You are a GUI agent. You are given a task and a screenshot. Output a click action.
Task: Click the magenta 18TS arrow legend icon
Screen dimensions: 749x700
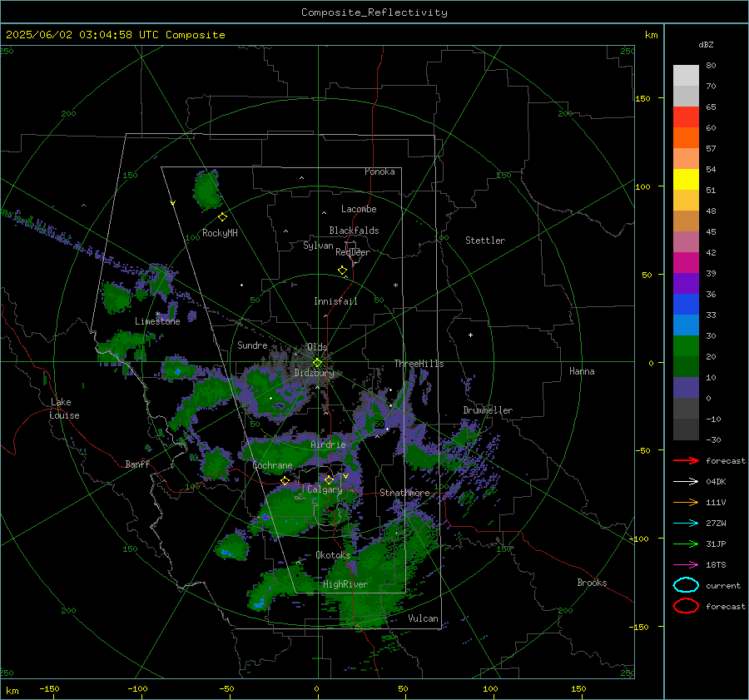[x=686, y=564]
